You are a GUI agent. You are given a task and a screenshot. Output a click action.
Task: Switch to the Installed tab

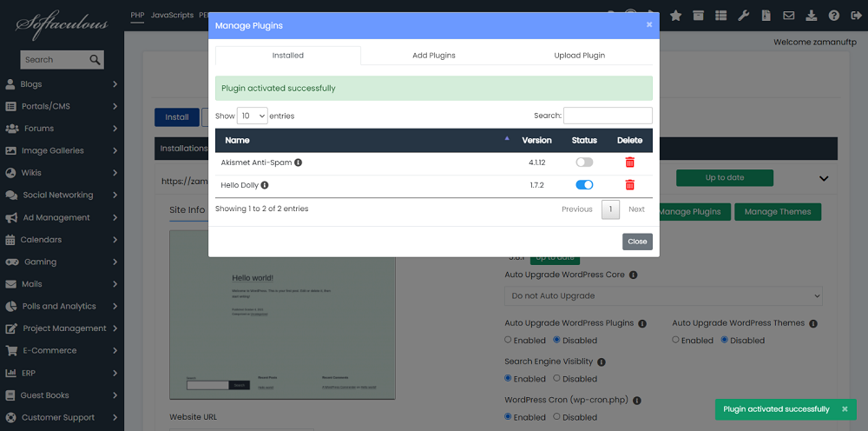click(288, 56)
